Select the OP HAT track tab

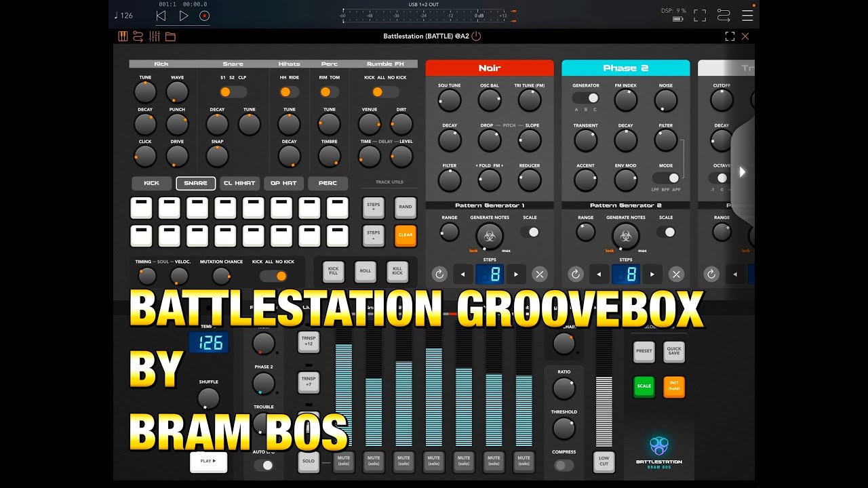[x=284, y=183]
